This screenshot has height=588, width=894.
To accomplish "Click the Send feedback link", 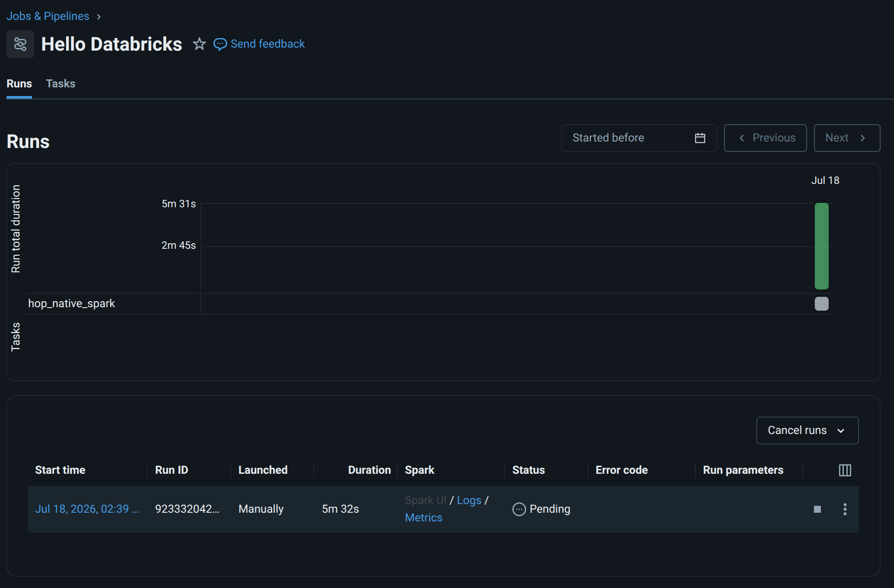I will (267, 44).
